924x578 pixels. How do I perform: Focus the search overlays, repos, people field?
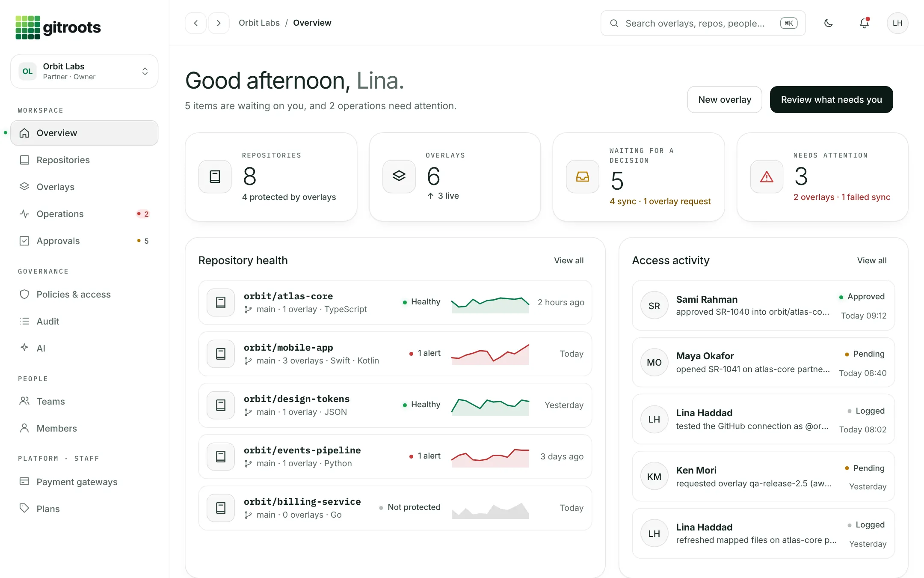coord(703,23)
